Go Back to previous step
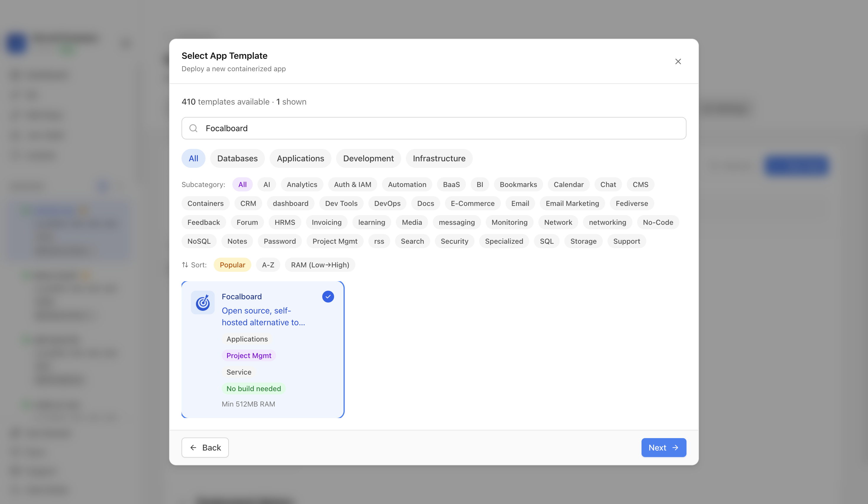Screen dimensions: 868x504 [205, 448]
